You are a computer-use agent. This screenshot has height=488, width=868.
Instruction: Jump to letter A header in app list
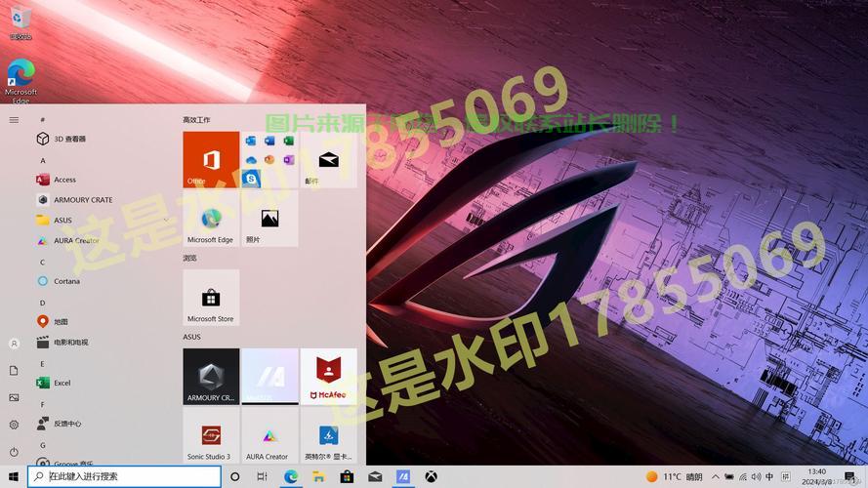coord(43,160)
